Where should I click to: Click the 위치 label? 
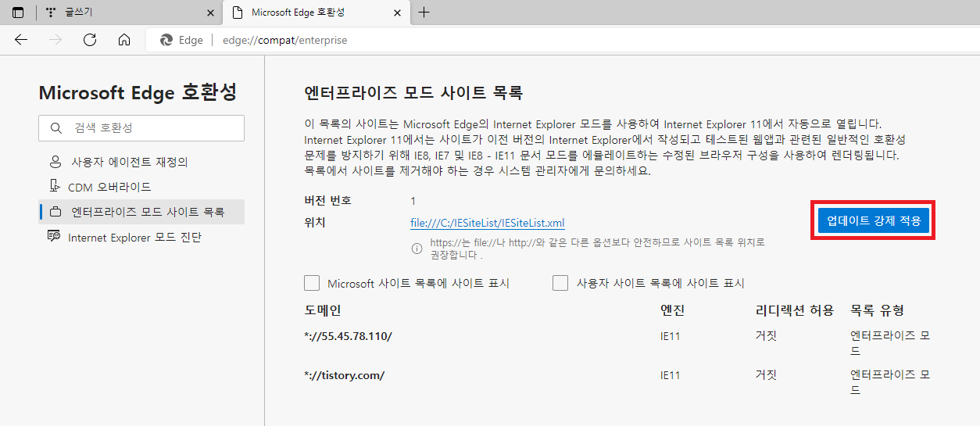point(314,222)
